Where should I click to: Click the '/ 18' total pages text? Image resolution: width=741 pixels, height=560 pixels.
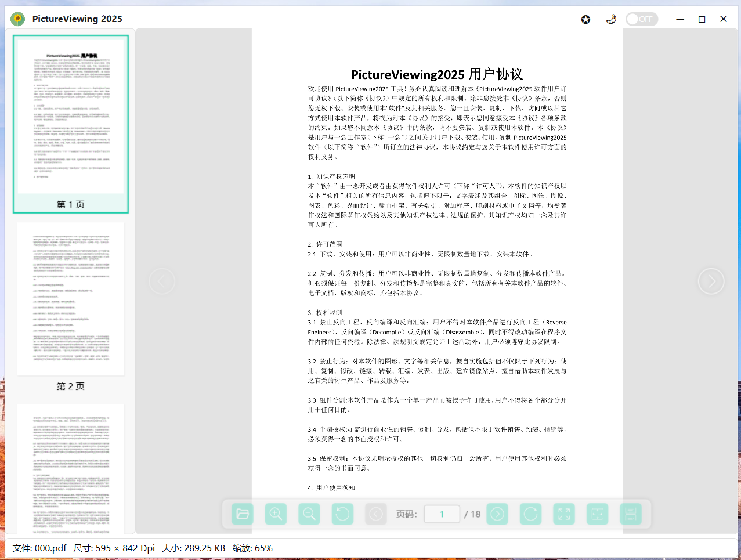472,514
